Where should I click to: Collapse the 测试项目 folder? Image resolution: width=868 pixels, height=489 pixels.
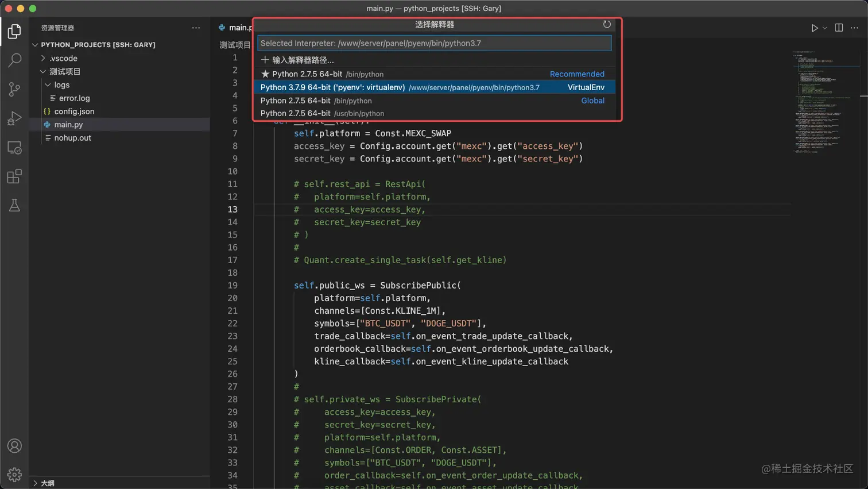(x=43, y=72)
